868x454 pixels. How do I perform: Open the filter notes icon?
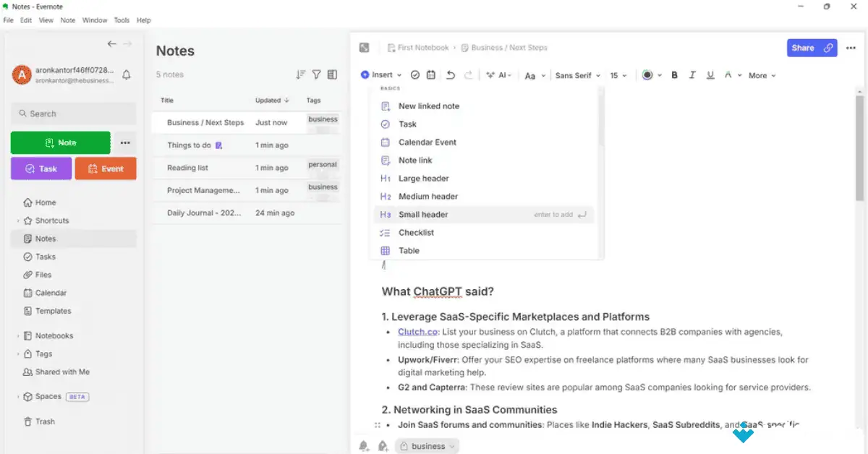(316, 74)
